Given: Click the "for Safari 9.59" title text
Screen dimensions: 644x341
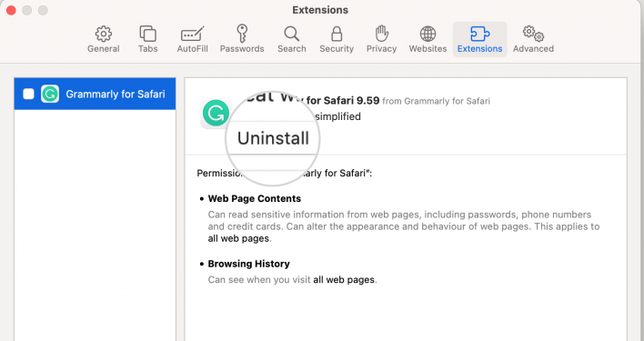Looking at the screenshot, I should click(x=343, y=101).
